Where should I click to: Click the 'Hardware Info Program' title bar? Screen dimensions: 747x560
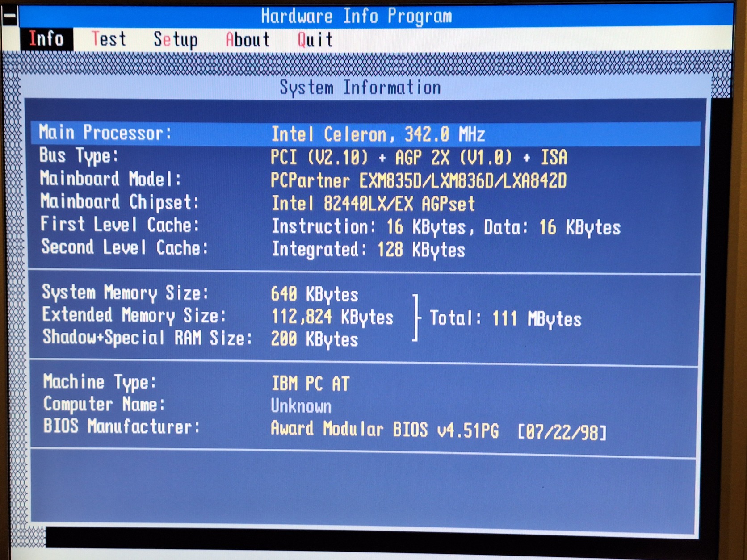pos(357,16)
